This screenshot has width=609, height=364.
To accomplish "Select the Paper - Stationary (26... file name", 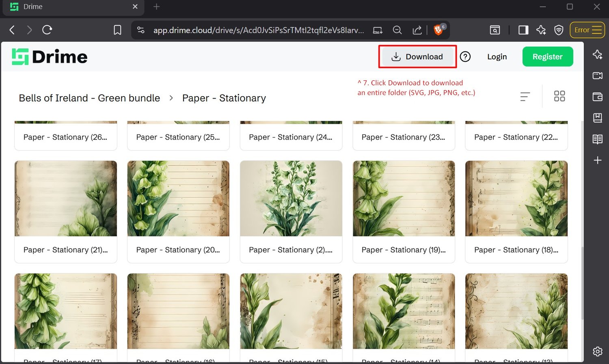I will coord(65,137).
